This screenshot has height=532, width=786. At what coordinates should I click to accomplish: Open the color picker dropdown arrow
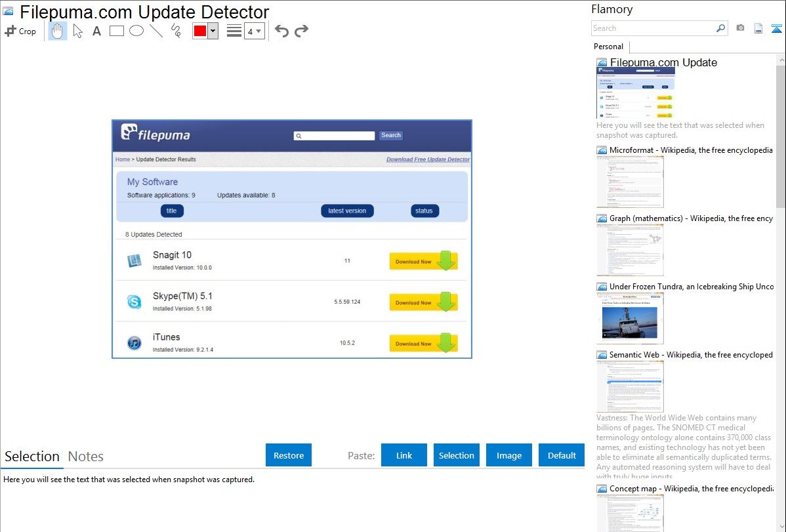tap(213, 31)
